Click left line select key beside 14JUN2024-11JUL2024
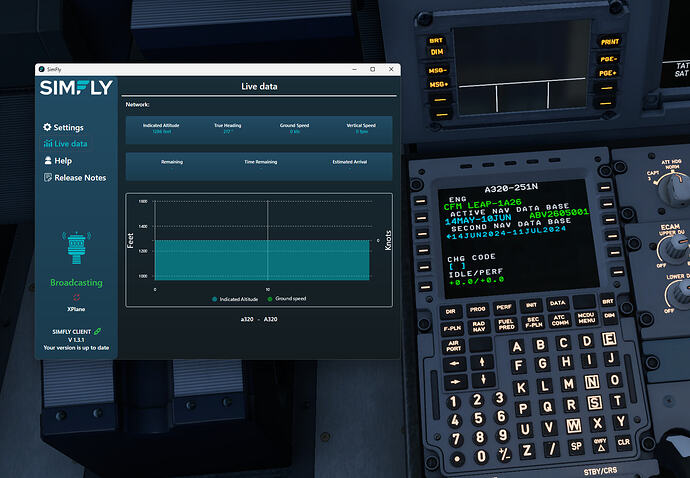The height and width of the screenshot is (478, 690). pyautogui.click(x=423, y=234)
